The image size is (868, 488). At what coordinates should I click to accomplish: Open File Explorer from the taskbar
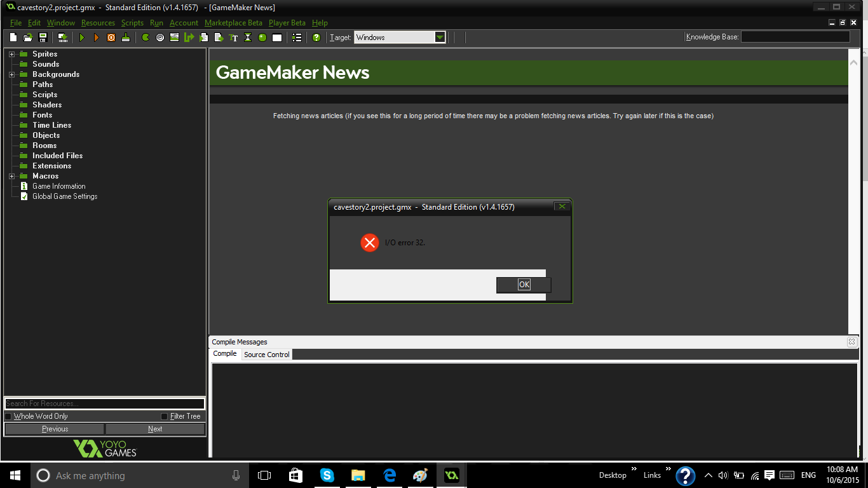(x=358, y=475)
